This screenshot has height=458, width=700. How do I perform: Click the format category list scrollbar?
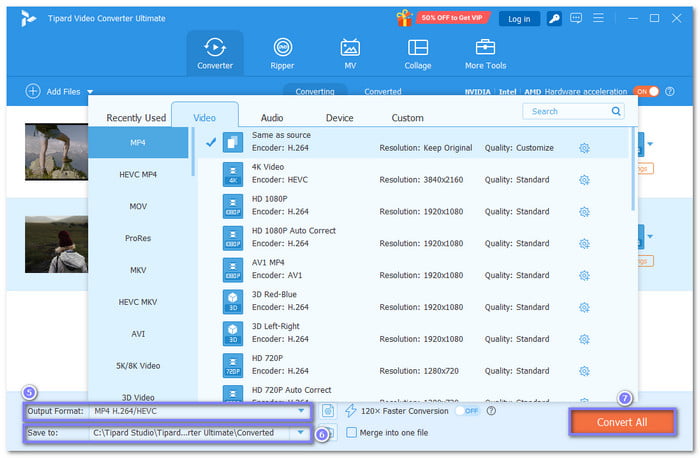coord(193,152)
